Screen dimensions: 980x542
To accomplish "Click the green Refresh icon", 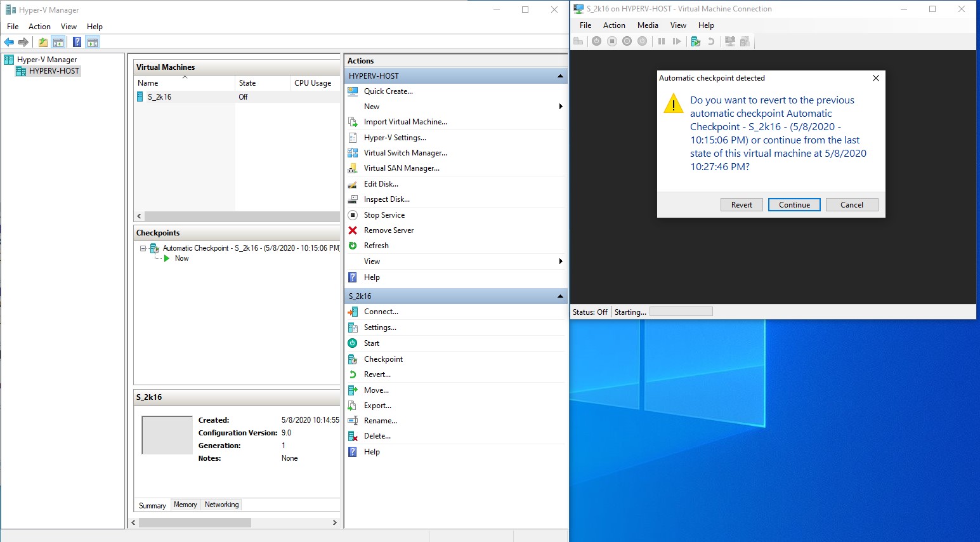I will [x=353, y=246].
